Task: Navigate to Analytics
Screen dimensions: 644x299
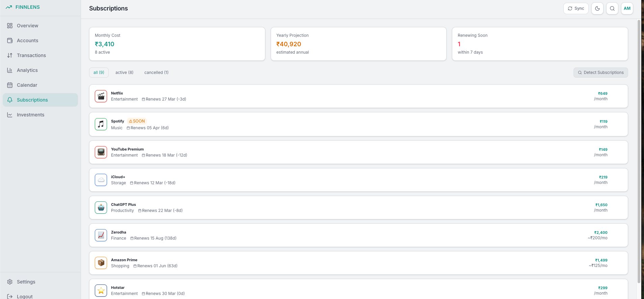Action: tap(40, 70)
